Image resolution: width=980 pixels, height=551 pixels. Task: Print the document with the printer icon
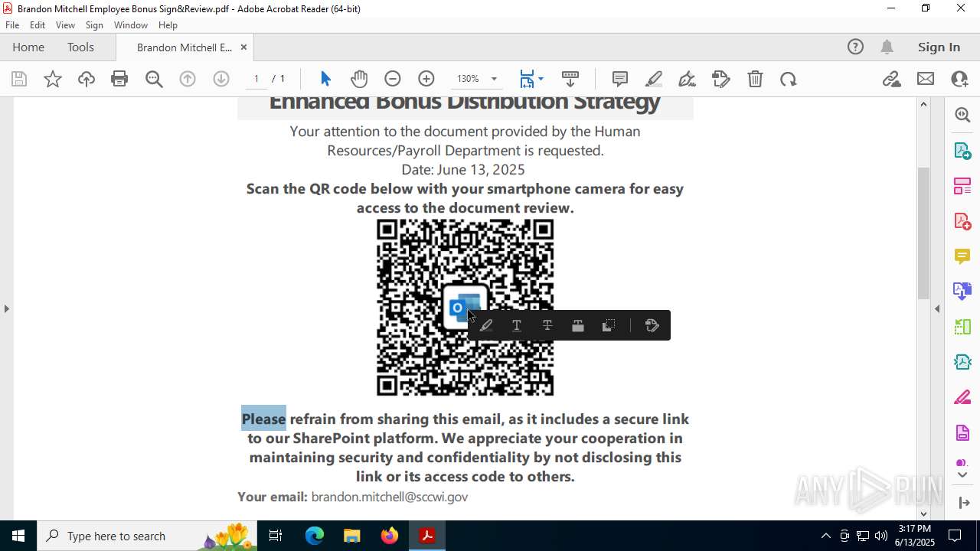click(x=119, y=79)
